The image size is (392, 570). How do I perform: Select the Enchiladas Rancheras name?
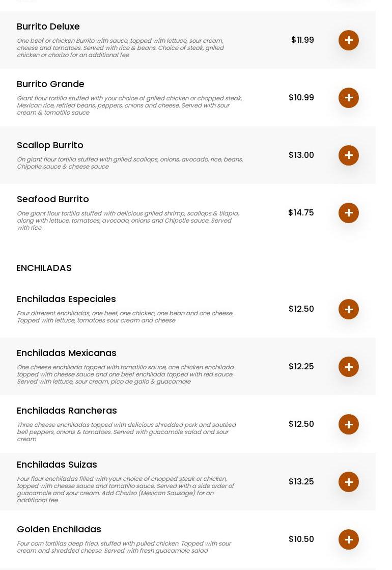[67, 411]
